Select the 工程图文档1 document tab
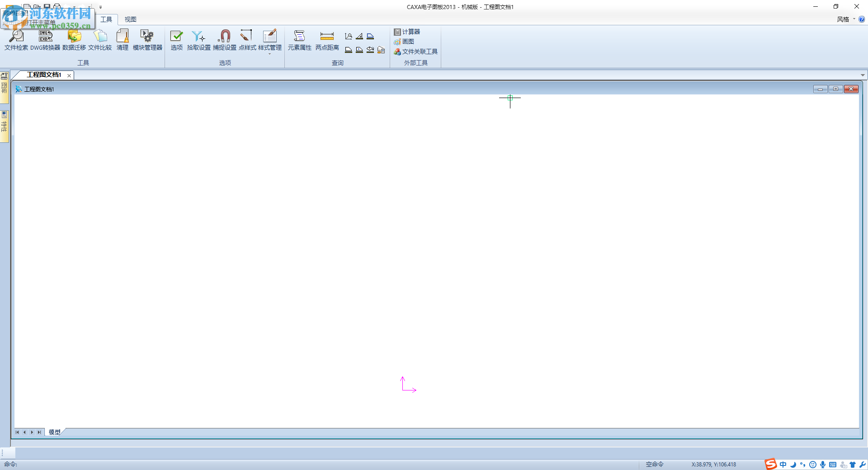The height and width of the screenshot is (470, 868). click(x=44, y=75)
